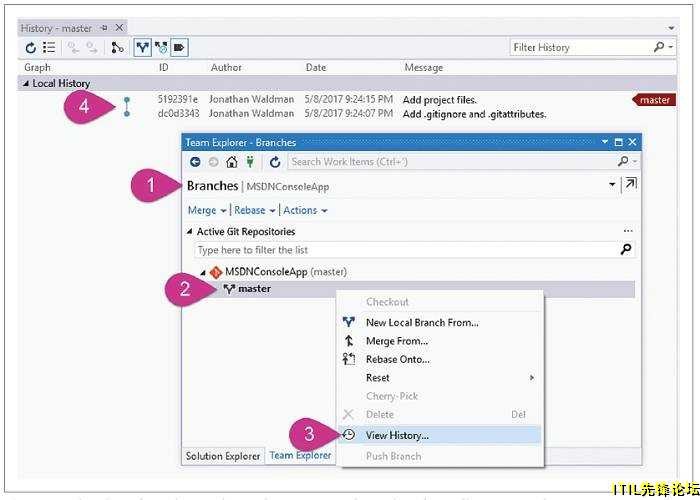Sort by the Author column header

226,67
